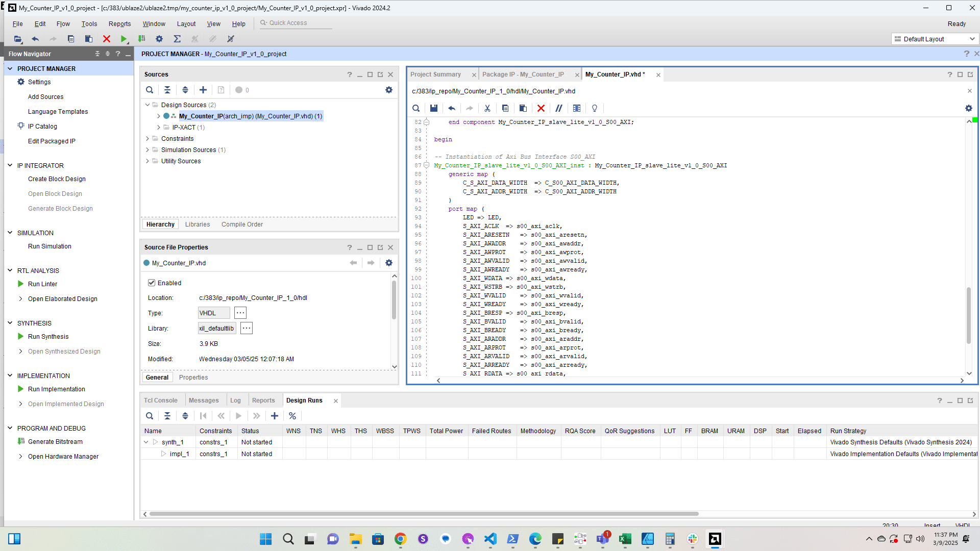Save file in the code editor toolbar
This screenshot has width=980, height=551.
(x=434, y=108)
